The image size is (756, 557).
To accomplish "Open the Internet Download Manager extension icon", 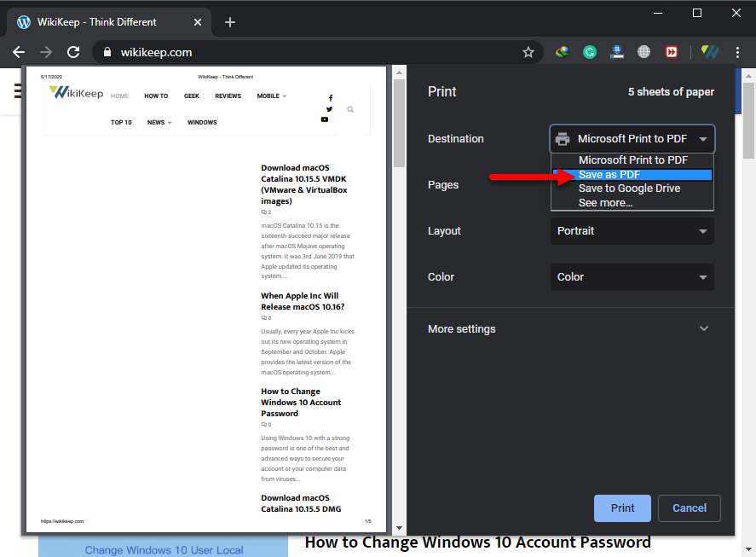I will pos(563,52).
